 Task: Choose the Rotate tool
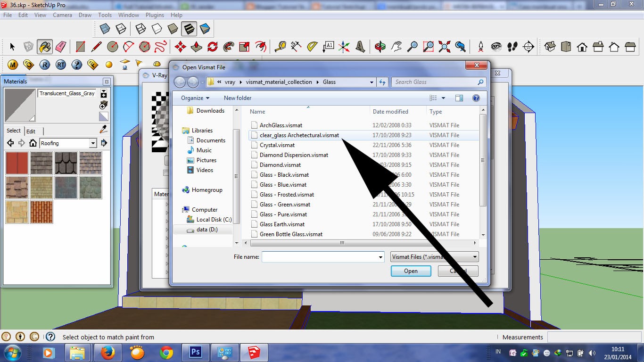tap(213, 47)
